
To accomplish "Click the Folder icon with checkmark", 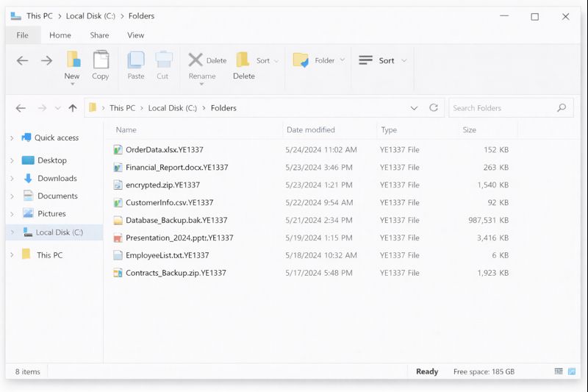I will click(x=301, y=60).
